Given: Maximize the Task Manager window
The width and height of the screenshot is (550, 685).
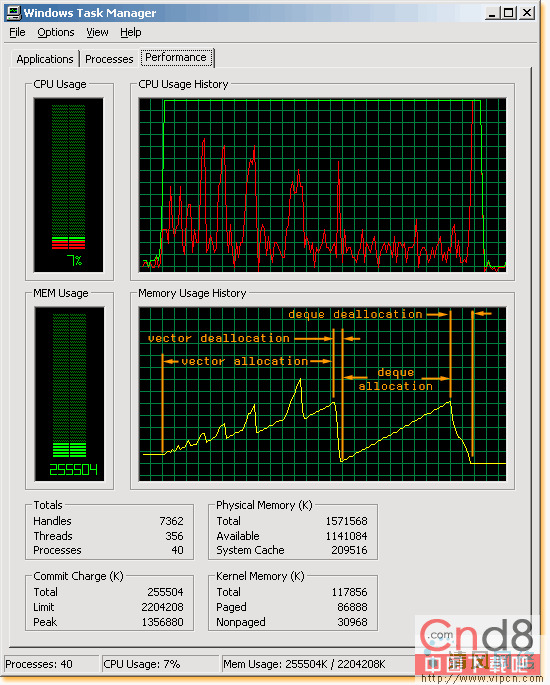Looking at the screenshot, I should coord(509,13).
